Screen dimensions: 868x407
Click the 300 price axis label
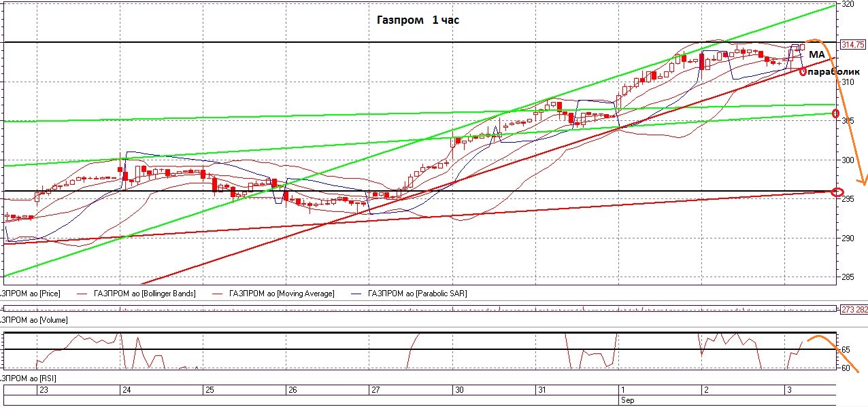point(848,160)
